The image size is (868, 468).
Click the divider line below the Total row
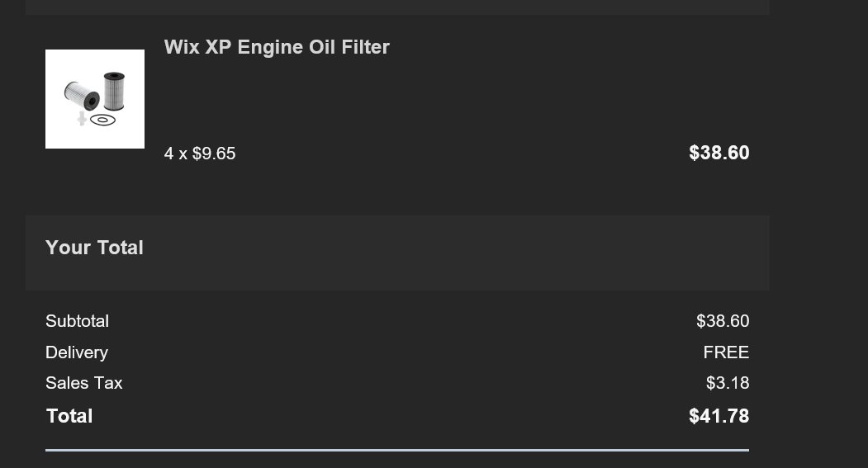(397, 451)
